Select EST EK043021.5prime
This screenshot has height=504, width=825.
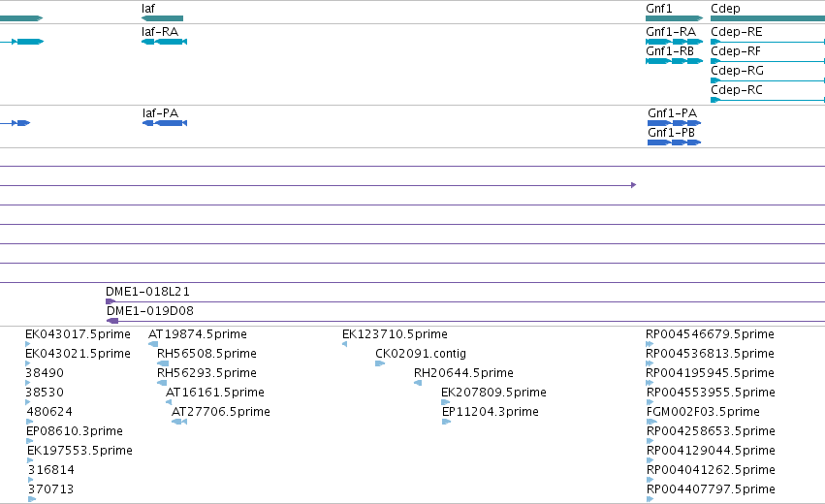(78, 354)
